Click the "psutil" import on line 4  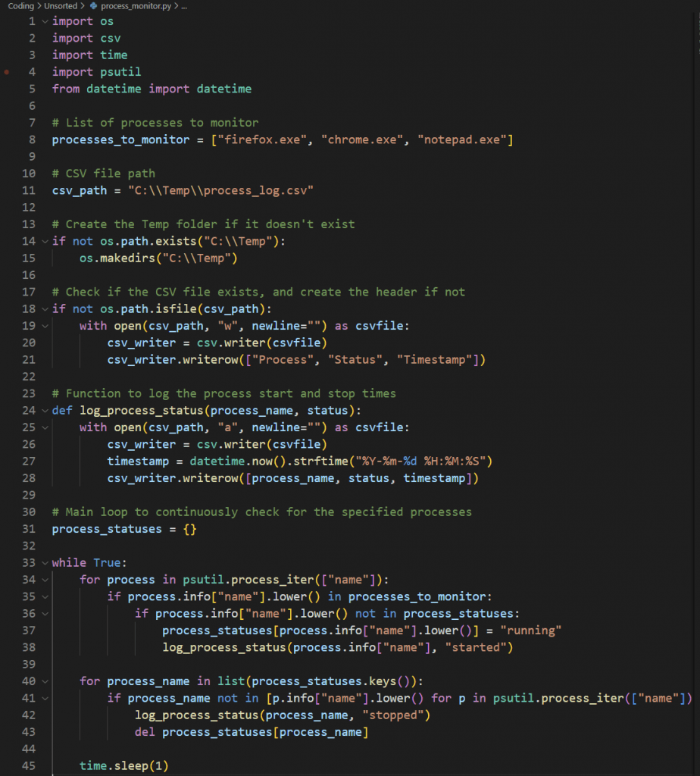tap(120, 72)
